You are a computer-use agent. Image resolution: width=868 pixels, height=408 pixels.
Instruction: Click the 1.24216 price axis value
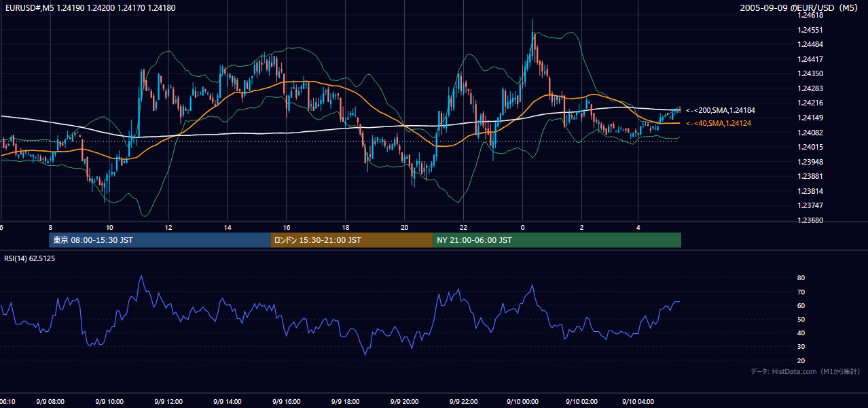tap(810, 103)
